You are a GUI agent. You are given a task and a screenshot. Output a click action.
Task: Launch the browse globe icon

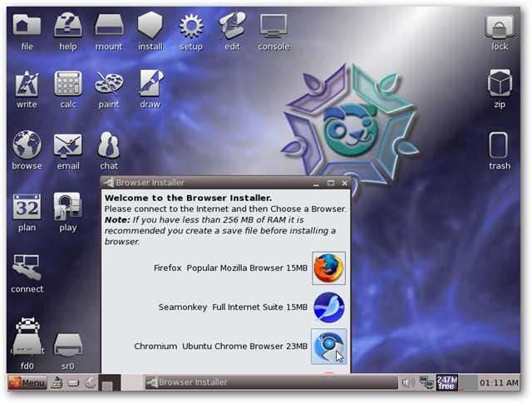click(x=27, y=145)
